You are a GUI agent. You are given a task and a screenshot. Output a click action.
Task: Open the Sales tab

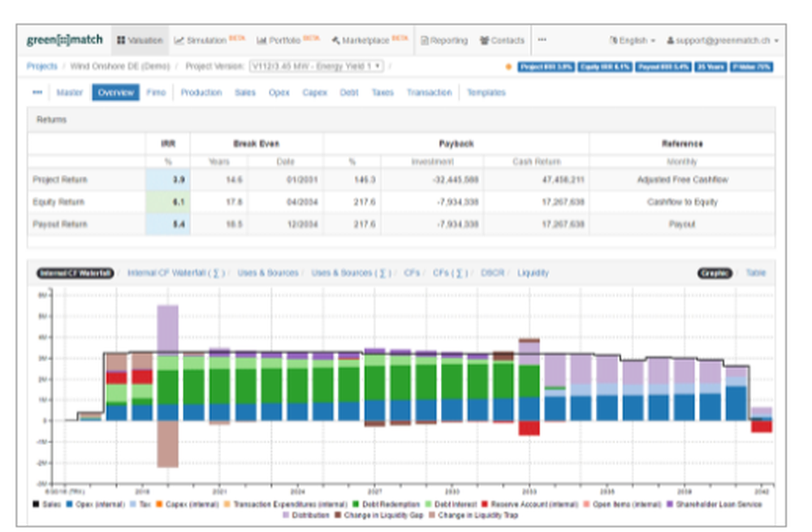245,93
